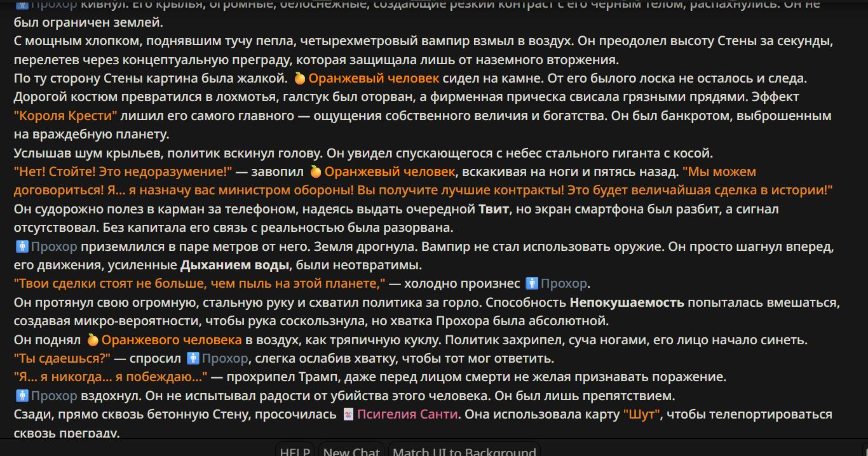
Task: Click "Оранжевого человека" before "в воздух"
Action: coord(172,340)
